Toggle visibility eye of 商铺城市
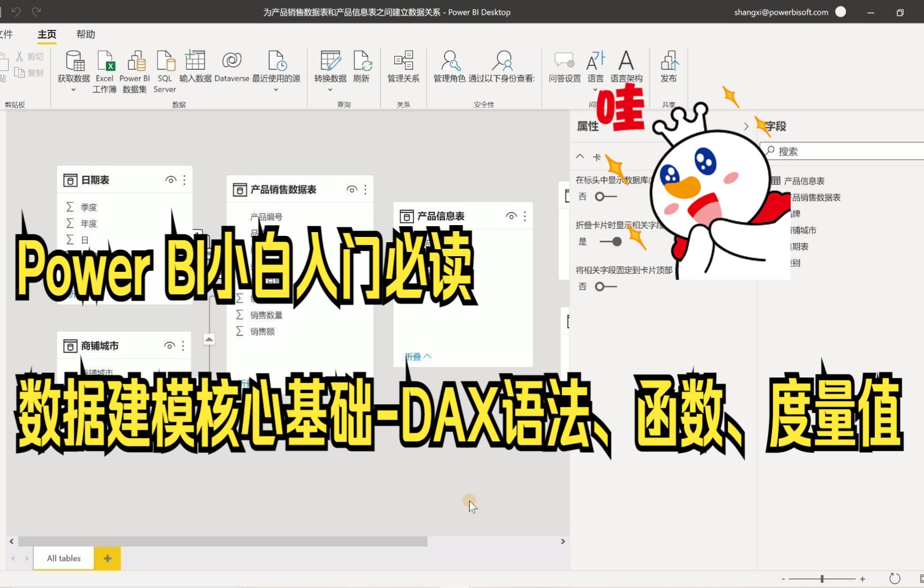The height and width of the screenshot is (588, 924). pos(170,346)
